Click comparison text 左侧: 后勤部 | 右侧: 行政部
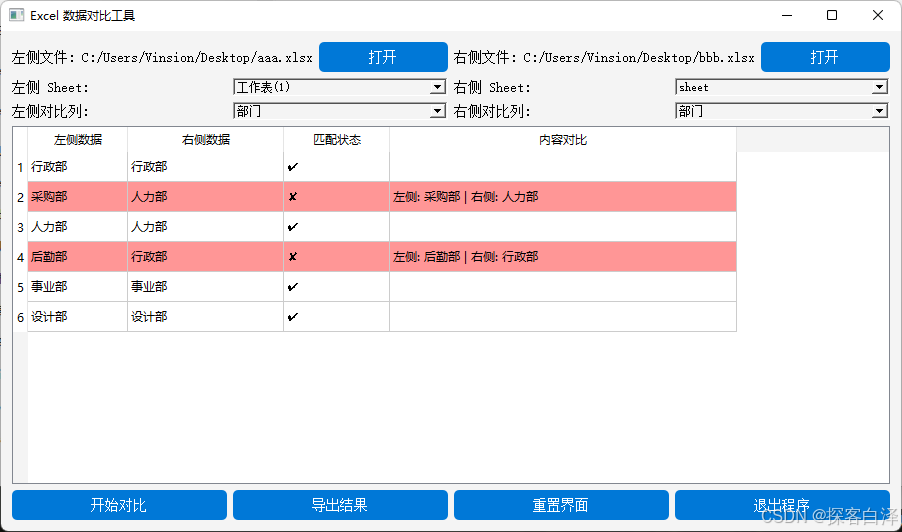Screen dimensions: 902x532 465,257
